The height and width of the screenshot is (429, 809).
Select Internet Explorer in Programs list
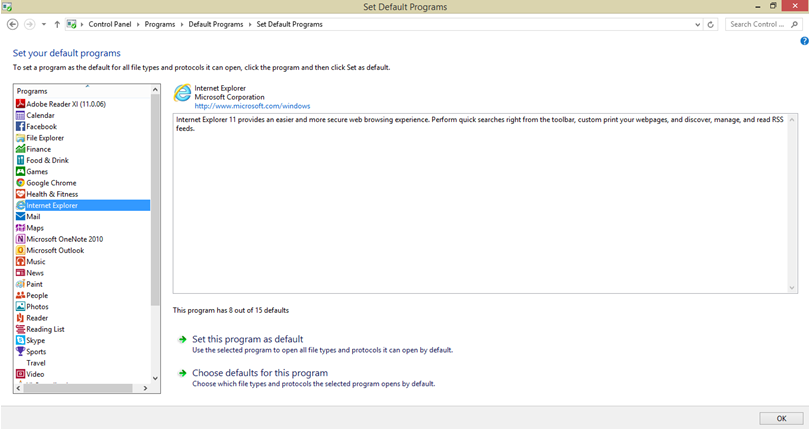point(83,205)
